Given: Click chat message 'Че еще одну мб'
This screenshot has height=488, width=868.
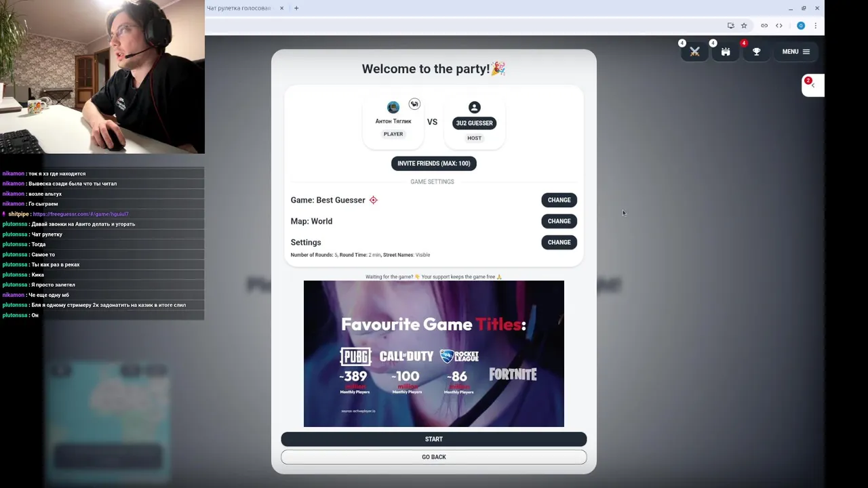Looking at the screenshot, I should click(x=48, y=295).
